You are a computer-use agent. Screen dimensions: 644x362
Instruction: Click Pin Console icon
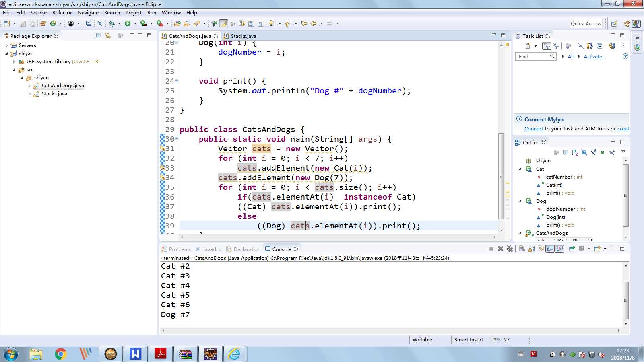[x=572, y=249]
